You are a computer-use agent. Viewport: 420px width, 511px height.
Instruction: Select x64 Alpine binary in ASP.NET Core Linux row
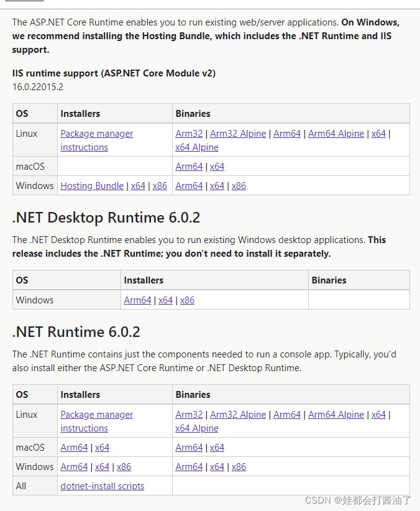(x=197, y=147)
